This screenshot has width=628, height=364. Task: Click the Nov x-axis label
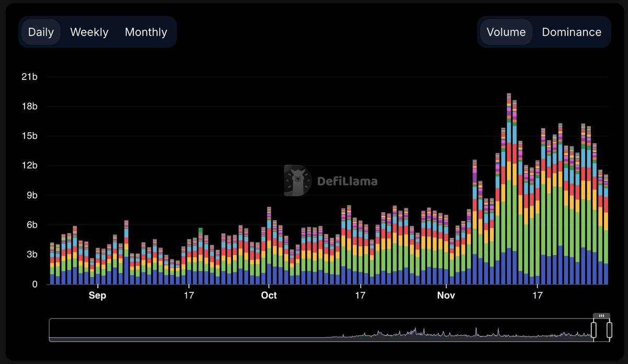(446, 295)
